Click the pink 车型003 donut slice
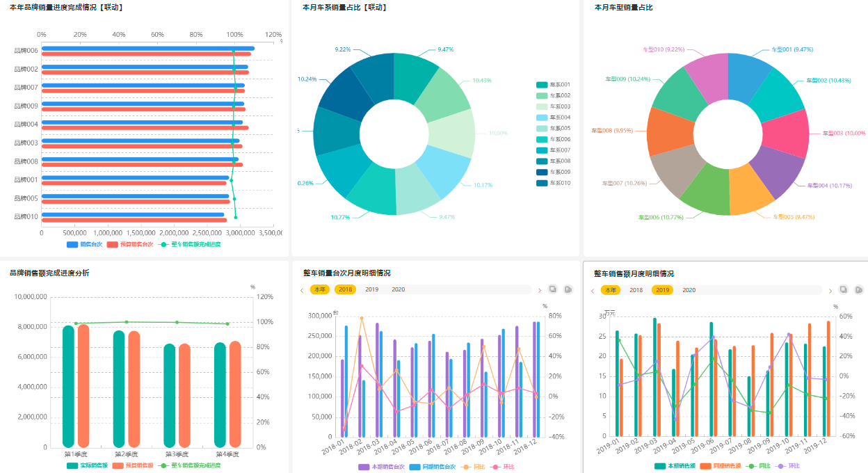 pos(787,132)
